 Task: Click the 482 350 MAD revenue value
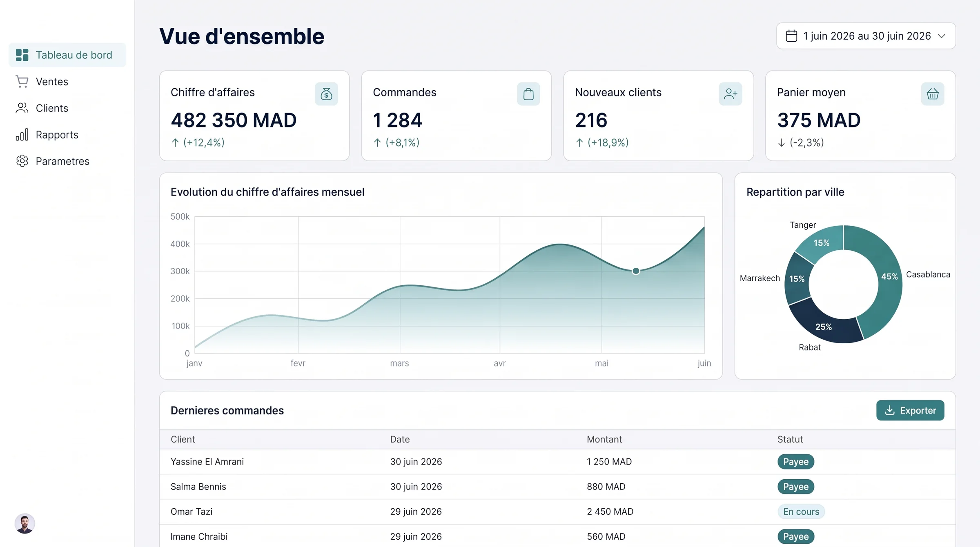click(x=234, y=120)
